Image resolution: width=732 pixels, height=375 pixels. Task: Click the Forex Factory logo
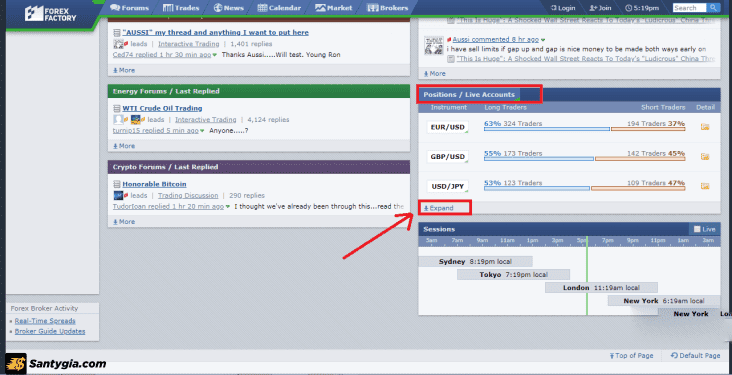(x=50, y=14)
